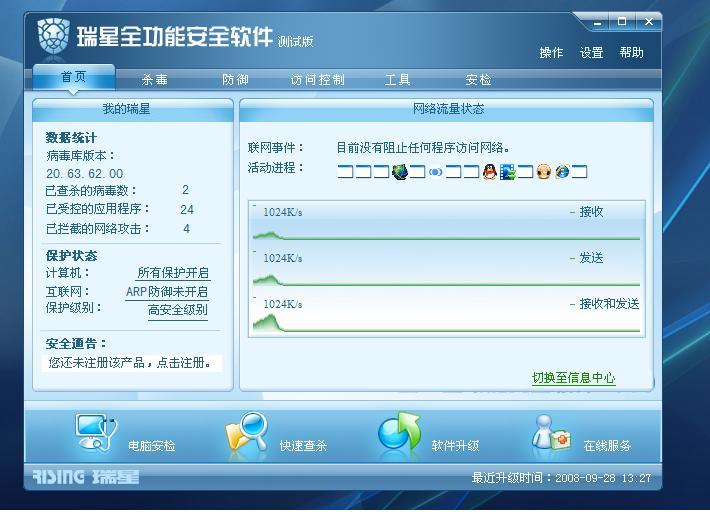
Task: Click the 数据统计 heading
Action: click(x=71, y=138)
